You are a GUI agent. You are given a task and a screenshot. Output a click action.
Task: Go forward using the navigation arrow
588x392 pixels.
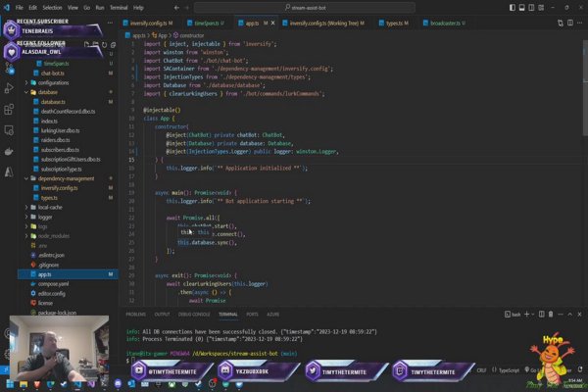(x=187, y=8)
